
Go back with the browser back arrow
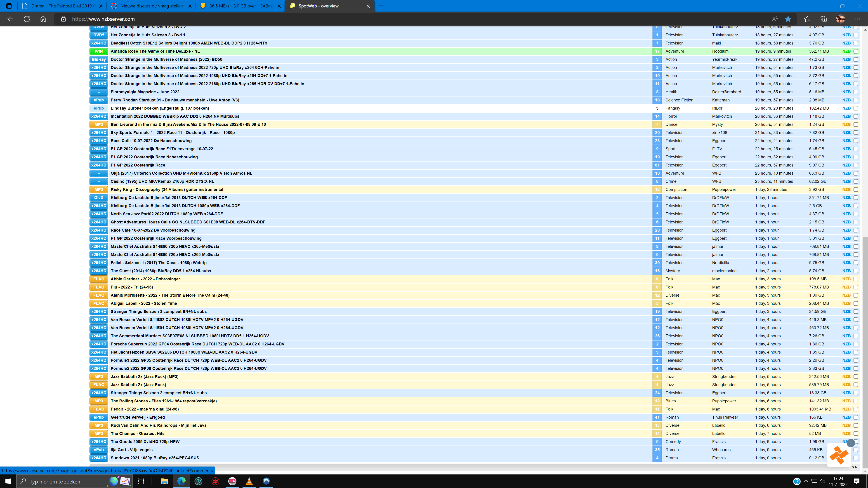10,19
